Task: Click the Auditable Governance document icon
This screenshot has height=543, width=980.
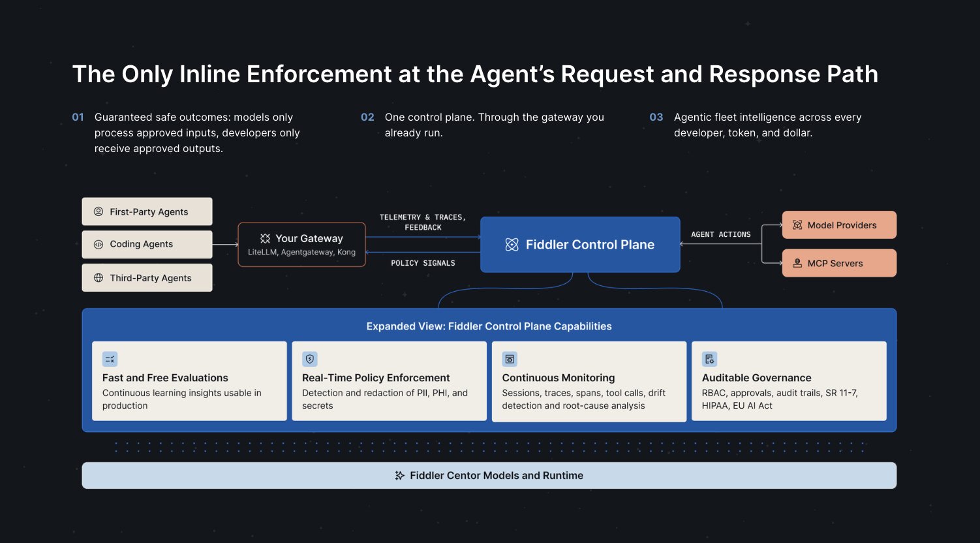Action: point(710,359)
